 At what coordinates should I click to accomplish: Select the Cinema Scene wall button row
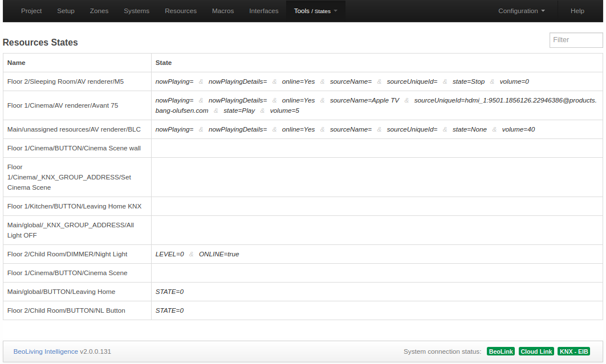tap(303, 148)
